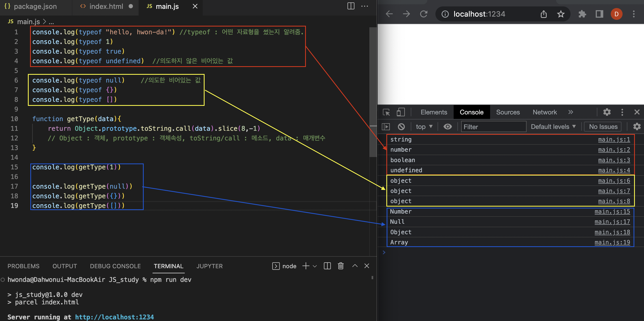The width and height of the screenshot is (644, 321).
Task: Open the browser extensions puzzle icon
Action: [582, 14]
